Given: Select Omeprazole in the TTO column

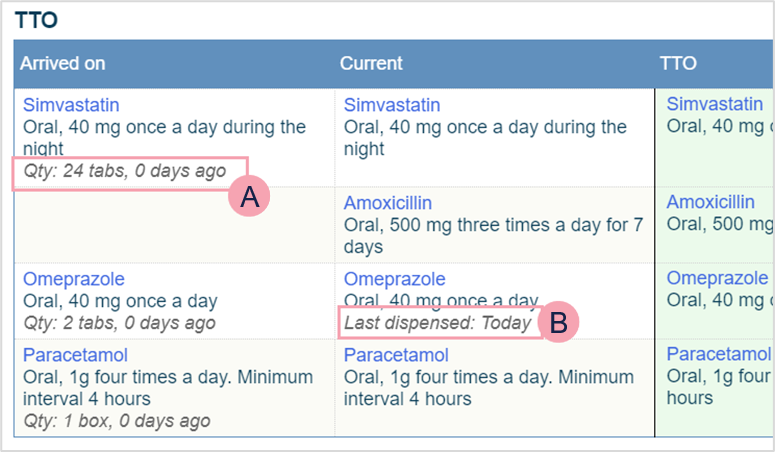Looking at the screenshot, I should pyautogui.click(x=716, y=278).
